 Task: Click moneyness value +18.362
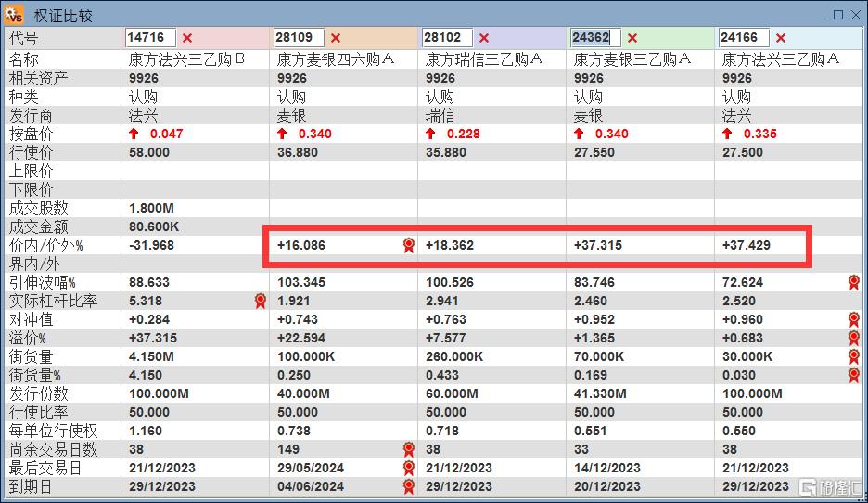[450, 245]
